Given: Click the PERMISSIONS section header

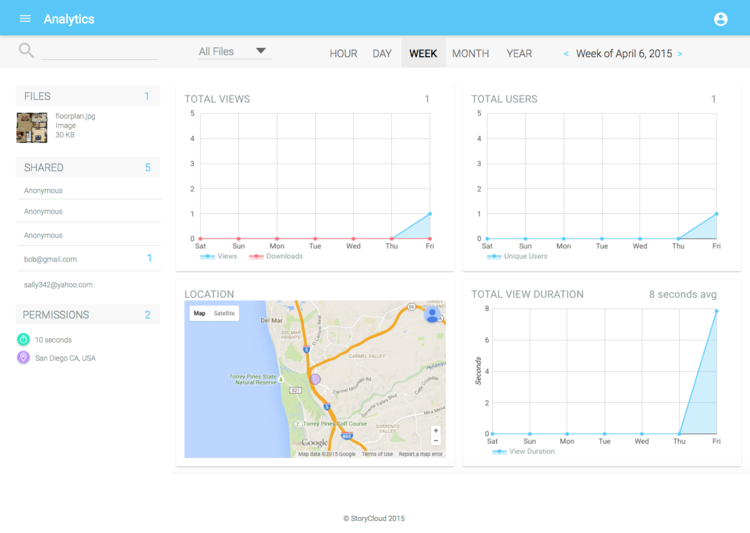Looking at the screenshot, I should [x=88, y=314].
